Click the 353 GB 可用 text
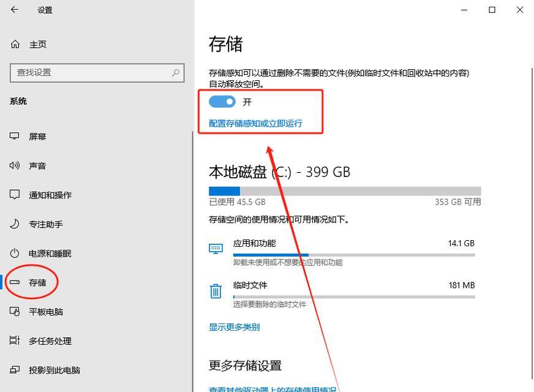The width and height of the screenshot is (534, 392). (457, 202)
